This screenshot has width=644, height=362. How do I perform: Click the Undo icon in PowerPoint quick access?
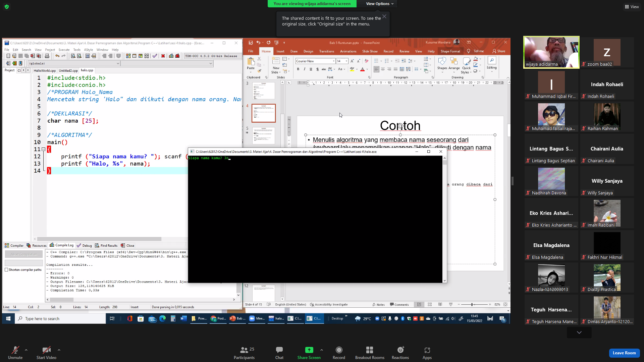point(258,43)
